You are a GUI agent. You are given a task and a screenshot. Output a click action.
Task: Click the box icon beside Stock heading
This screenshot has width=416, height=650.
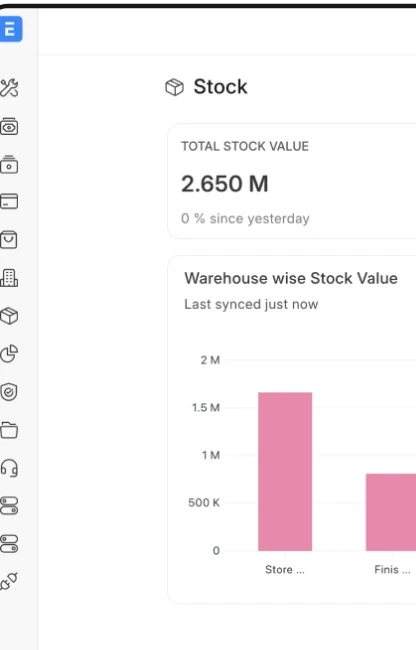tap(174, 87)
